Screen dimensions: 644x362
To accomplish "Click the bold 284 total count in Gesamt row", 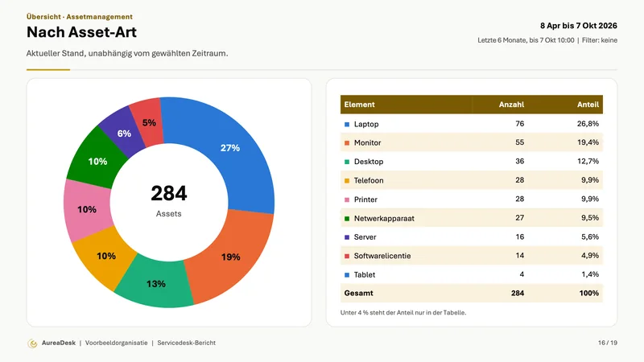I will pos(518,294).
